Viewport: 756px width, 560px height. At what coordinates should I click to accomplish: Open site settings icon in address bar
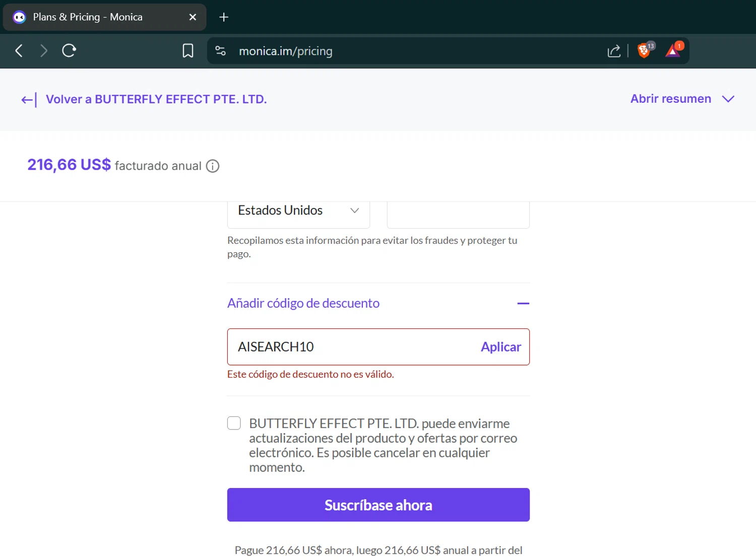221,51
